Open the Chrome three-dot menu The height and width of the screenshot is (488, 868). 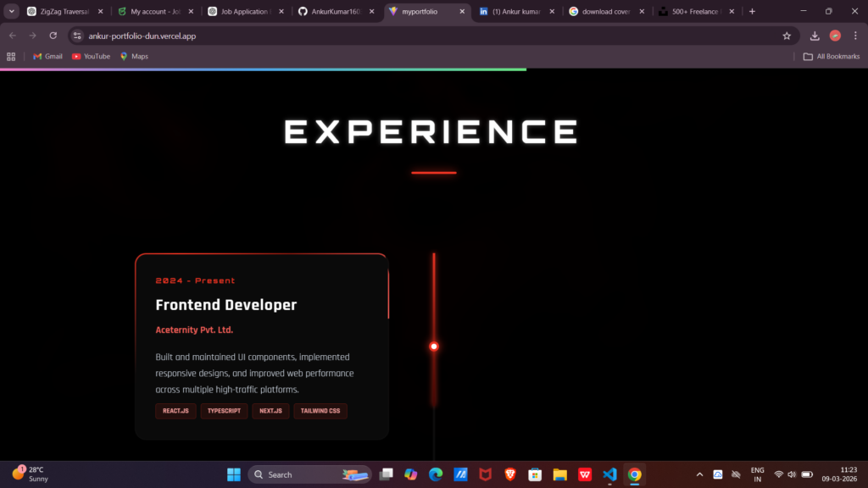[x=855, y=36]
